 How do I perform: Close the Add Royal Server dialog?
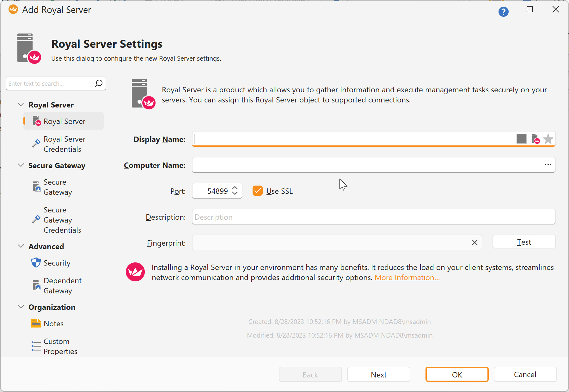(x=556, y=9)
